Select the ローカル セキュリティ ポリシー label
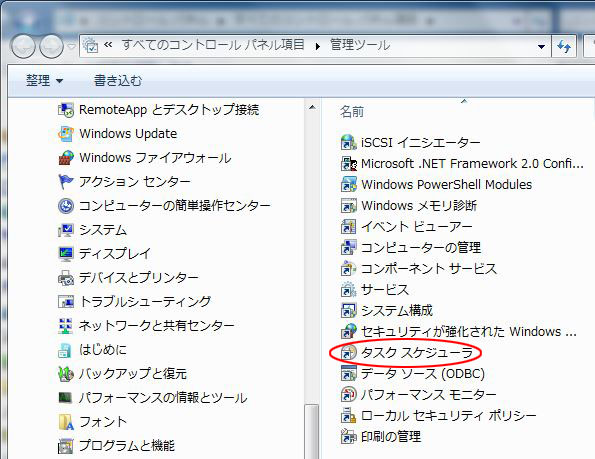Viewport: 595px width, 459px height. pos(449,416)
